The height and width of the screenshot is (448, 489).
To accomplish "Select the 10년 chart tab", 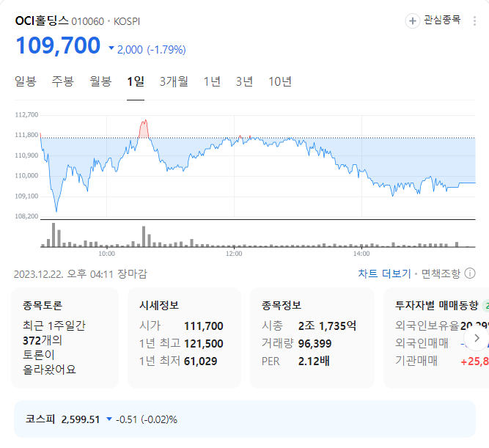I will tap(280, 81).
